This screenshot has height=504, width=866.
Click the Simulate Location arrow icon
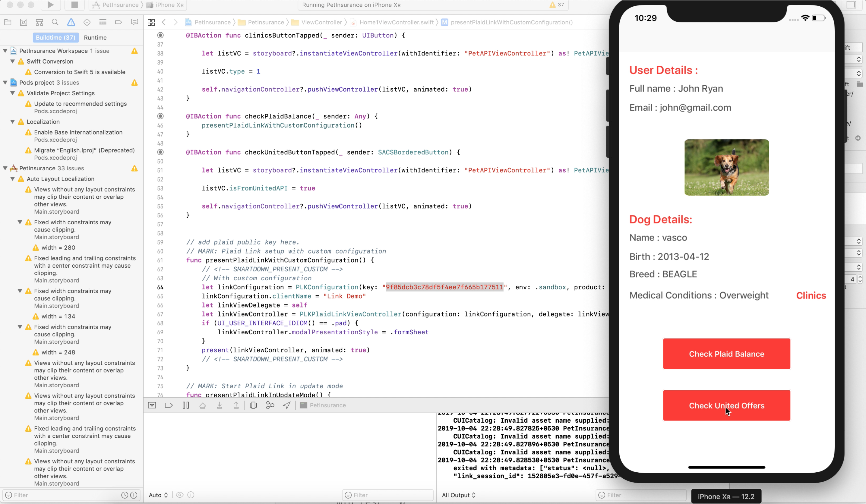click(286, 405)
